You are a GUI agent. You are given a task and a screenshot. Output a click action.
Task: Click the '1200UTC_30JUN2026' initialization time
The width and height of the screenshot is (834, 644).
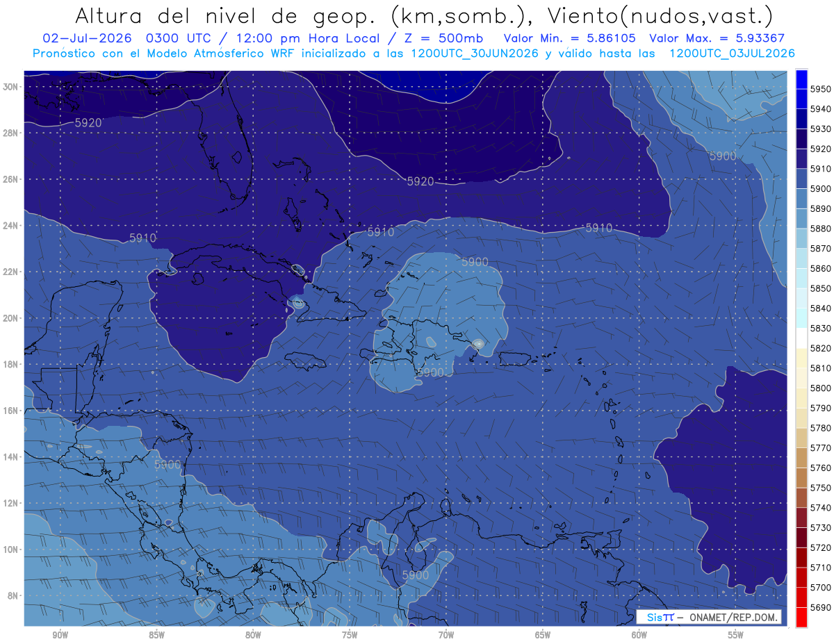click(x=475, y=53)
